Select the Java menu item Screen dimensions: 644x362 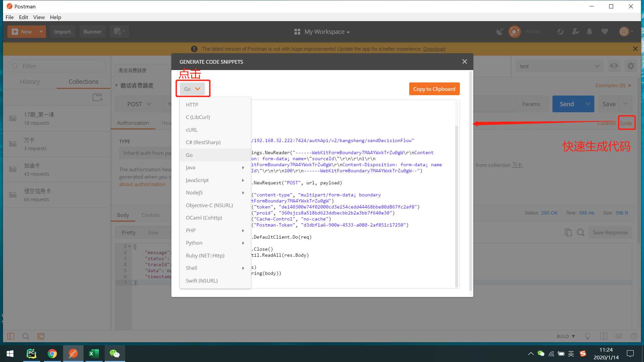[x=190, y=167]
